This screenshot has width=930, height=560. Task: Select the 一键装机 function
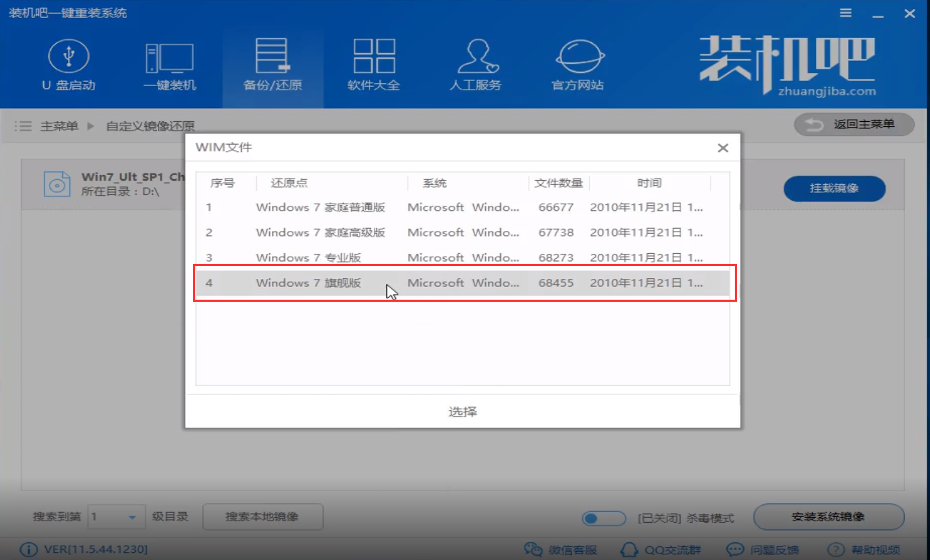(171, 65)
